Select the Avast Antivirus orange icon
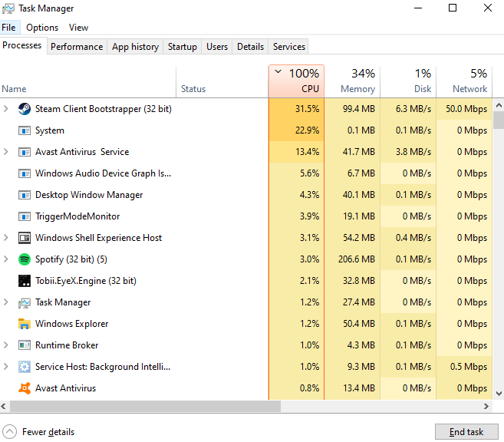Image resolution: width=504 pixels, height=442 pixels. [25, 388]
